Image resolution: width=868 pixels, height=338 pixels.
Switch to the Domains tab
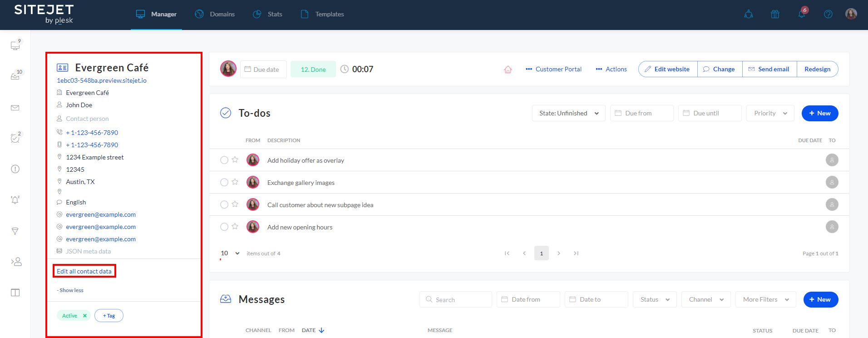(x=215, y=14)
